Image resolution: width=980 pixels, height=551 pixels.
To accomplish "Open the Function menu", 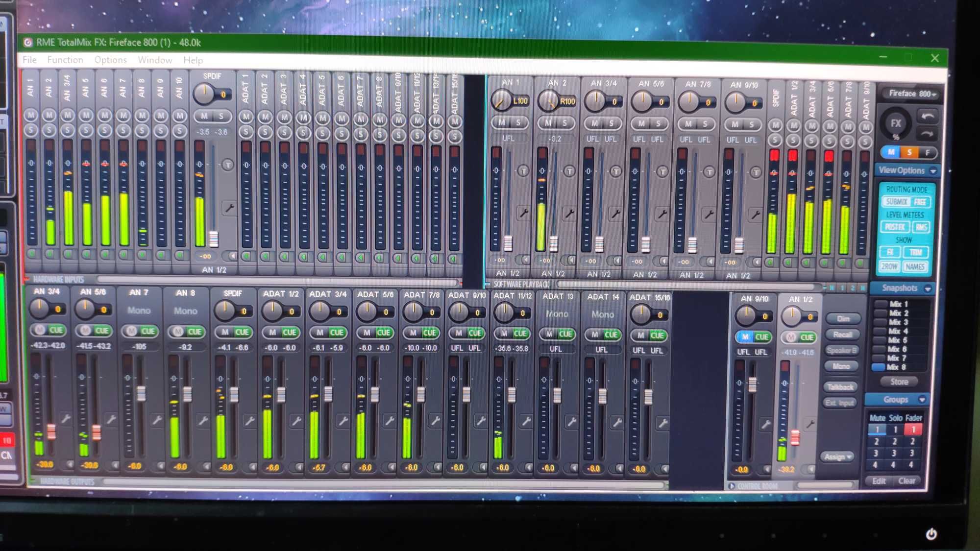I will pyautogui.click(x=65, y=60).
